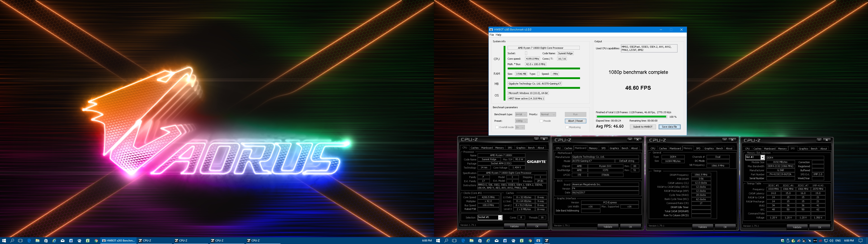Launch Internet Explorer from the right monitor's taskbar

[488, 241]
